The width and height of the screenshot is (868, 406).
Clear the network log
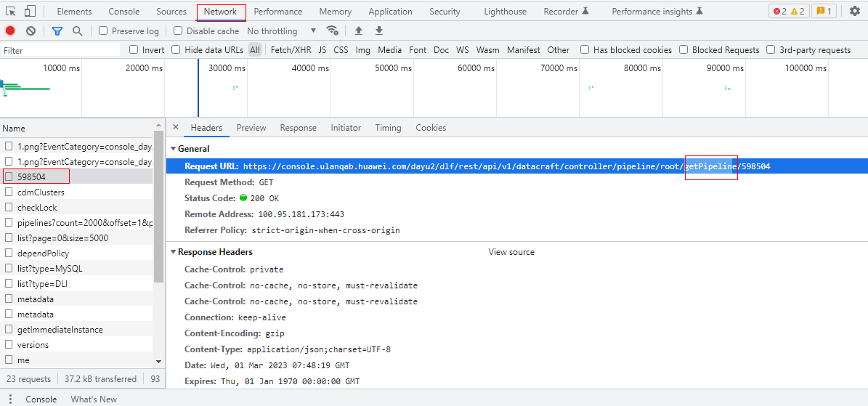click(31, 31)
